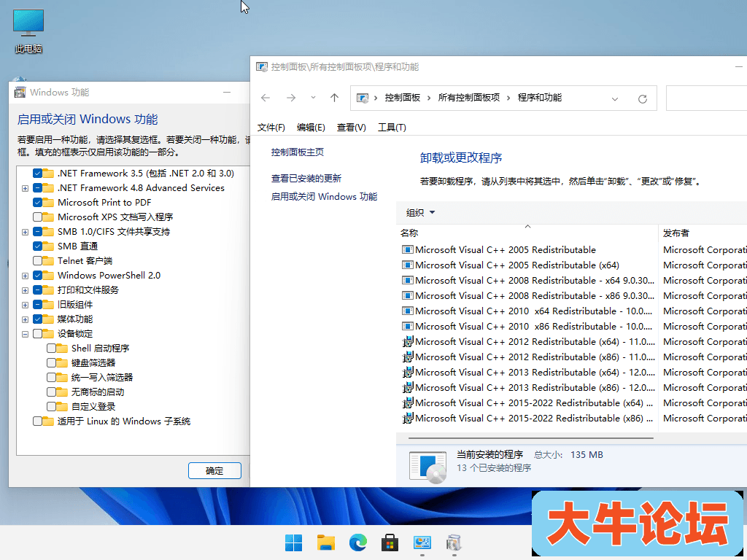Click the horizontal scrollbar under the program list
Image resolution: width=747 pixels, height=560 pixels.
tap(531, 437)
